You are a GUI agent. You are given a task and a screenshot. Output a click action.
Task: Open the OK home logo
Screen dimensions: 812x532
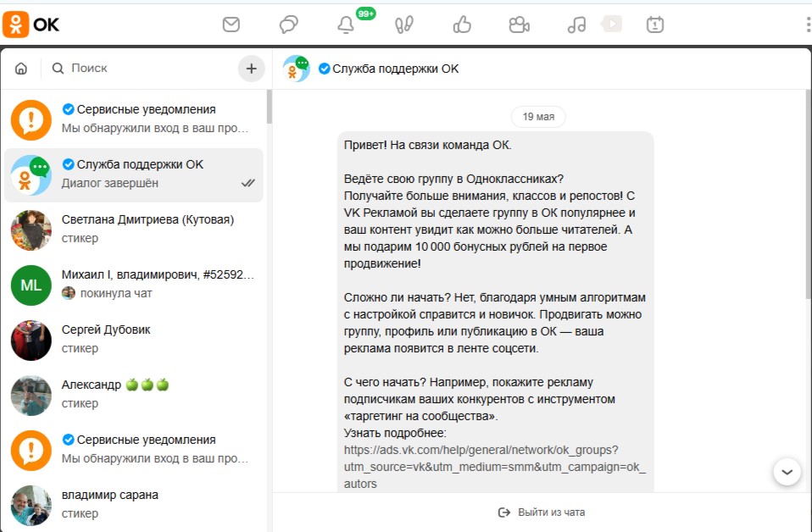31,25
